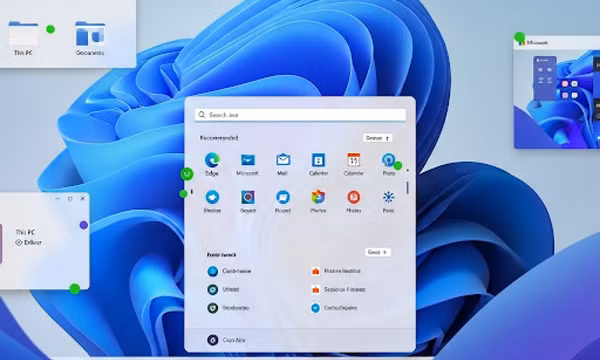The width and height of the screenshot is (600, 360).
Task: Open the Edge app icon
Action: pyautogui.click(x=212, y=160)
